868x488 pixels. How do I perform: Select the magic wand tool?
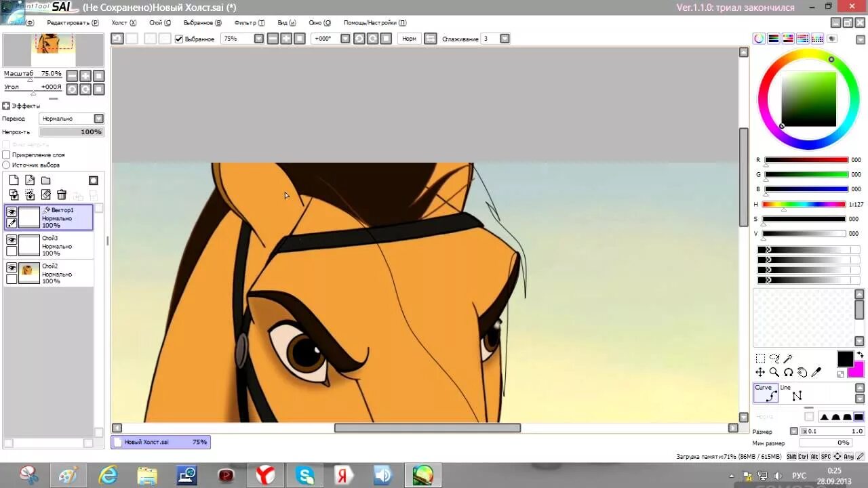[788, 359]
